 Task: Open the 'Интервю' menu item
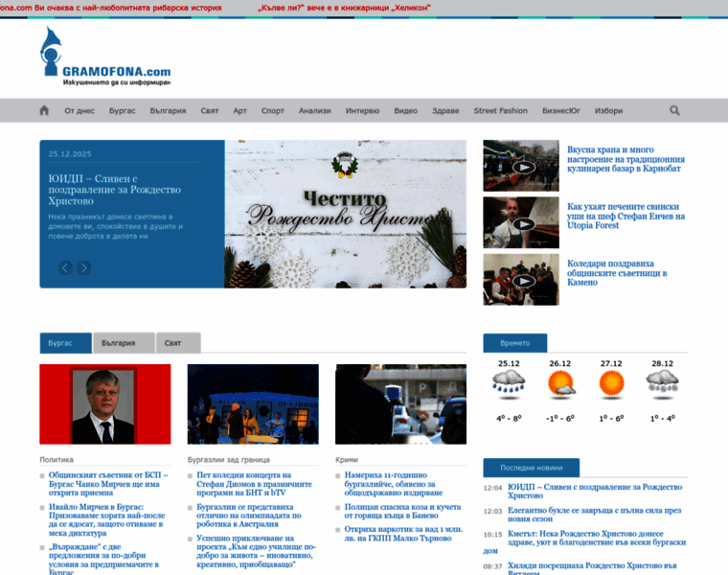362,110
